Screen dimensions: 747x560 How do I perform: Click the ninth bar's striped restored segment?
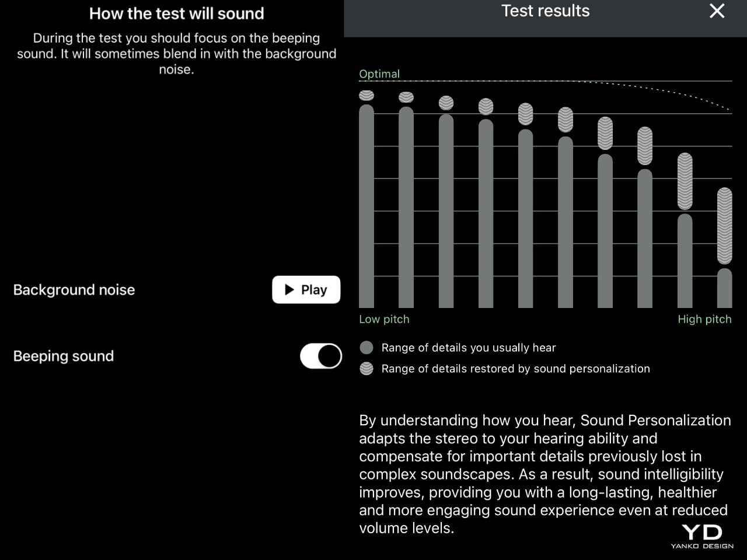click(685, 181)
